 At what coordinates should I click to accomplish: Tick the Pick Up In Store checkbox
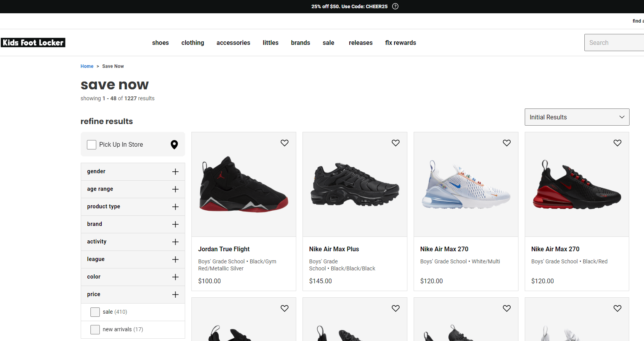[x=92, y=145]
